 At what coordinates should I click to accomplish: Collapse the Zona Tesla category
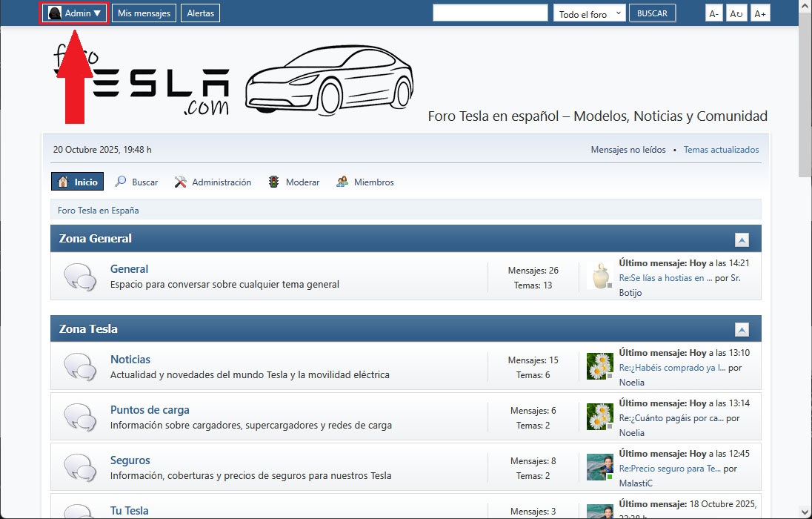click(742, 330)
